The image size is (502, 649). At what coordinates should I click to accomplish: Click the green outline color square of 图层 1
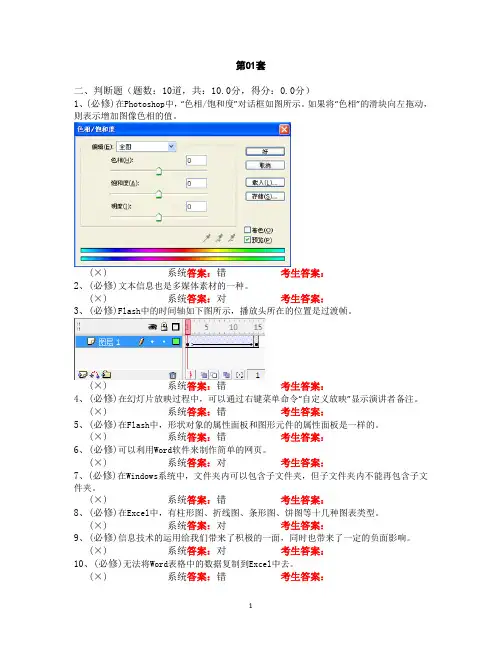176,341
